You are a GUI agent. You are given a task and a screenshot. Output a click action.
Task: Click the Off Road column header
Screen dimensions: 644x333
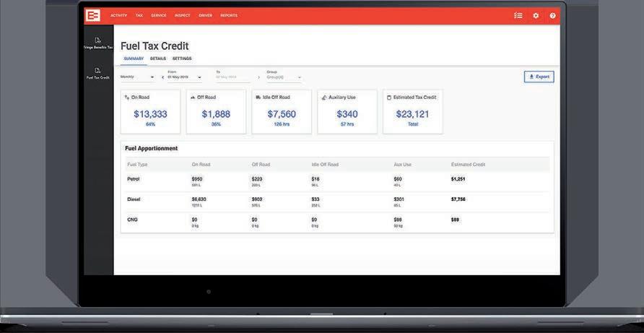[x=261, y=165]
